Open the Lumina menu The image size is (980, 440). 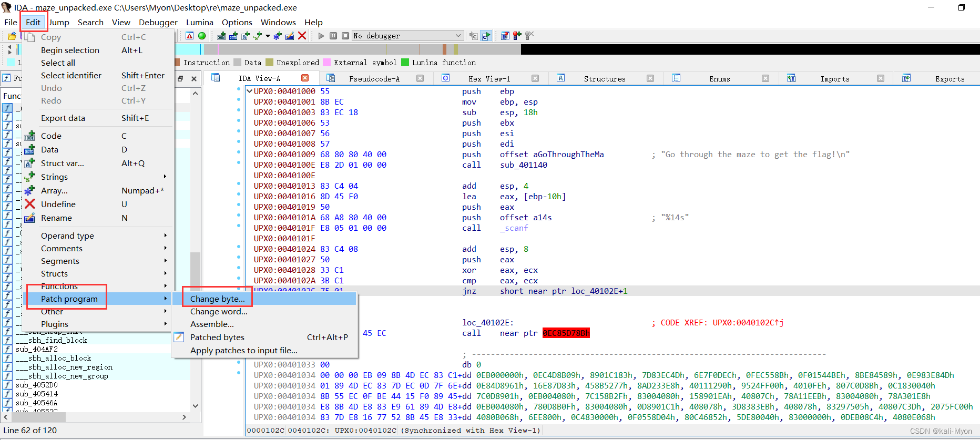pos(200,22)
